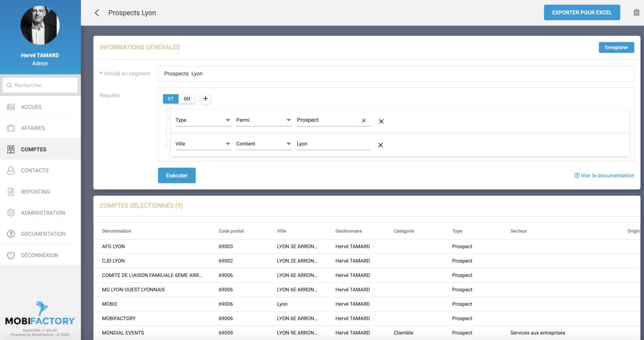Click Exporter pour Excel button
644x340 pixels.
582,13
